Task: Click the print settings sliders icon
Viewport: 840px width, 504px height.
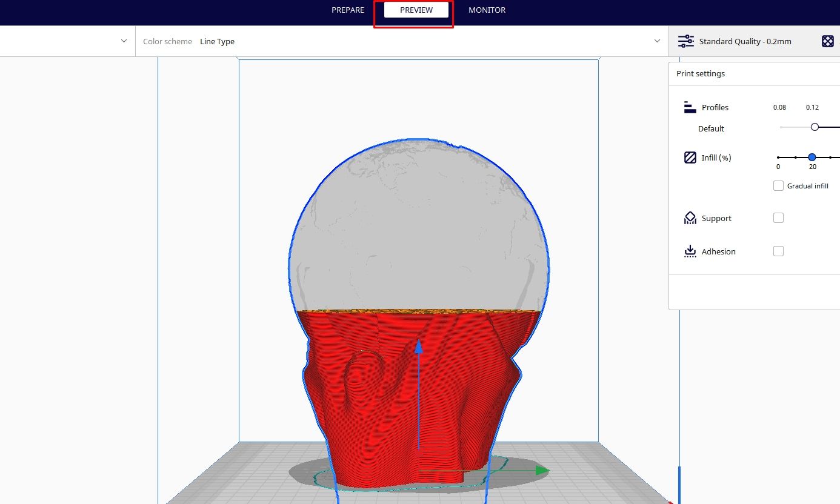Action: tap(685, 41)
